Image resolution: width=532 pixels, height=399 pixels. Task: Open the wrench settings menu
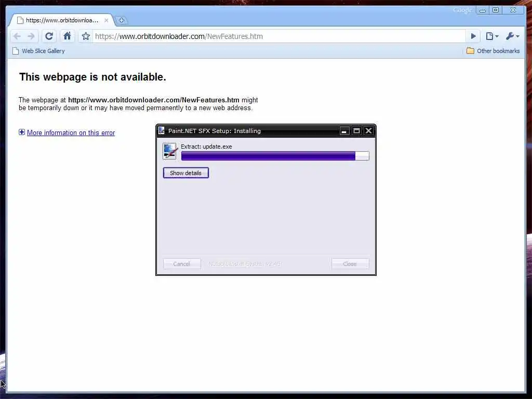(x=512, y=36)
